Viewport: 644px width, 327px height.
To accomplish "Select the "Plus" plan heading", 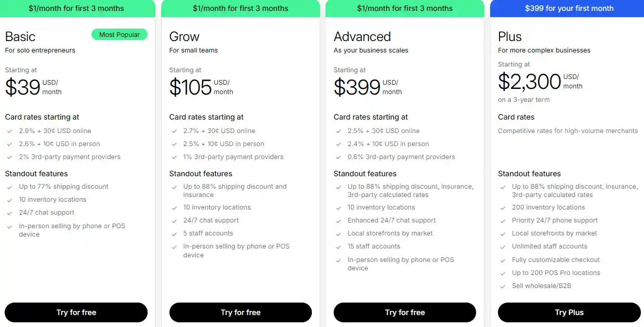I will 509,36.
